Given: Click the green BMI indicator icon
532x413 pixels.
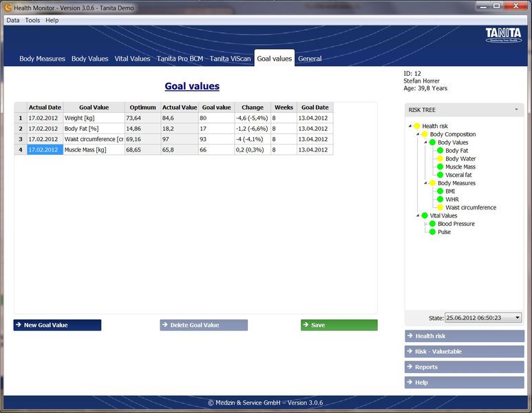Looking at the screenshot, I should pos(440,191).
